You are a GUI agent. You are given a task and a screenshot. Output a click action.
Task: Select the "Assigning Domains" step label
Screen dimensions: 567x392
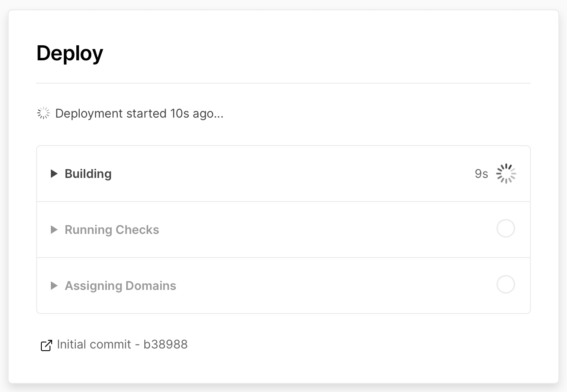pos(120,286)
